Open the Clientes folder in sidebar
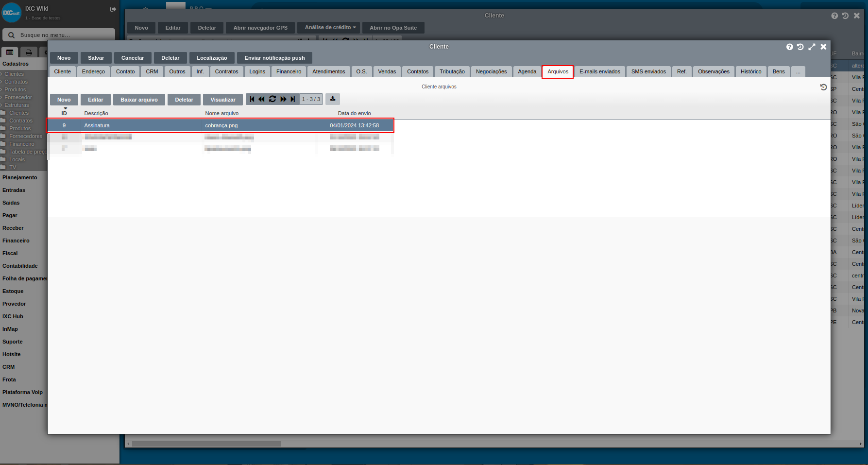The width and height of the screenshot is (868, 465). [x=19, y=113]
